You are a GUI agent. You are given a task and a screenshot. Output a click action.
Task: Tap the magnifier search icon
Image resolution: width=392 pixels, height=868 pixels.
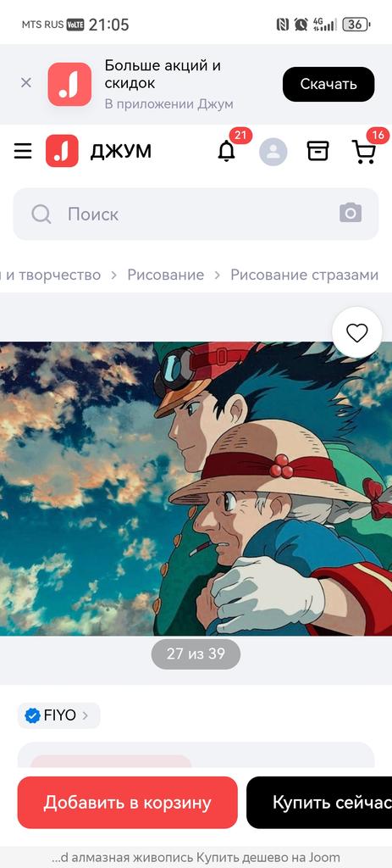tap(41, 214)
